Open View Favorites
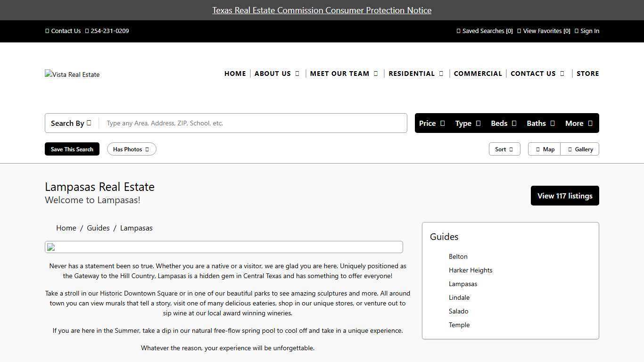Screen dimensions: 644x362 [544, 31]
